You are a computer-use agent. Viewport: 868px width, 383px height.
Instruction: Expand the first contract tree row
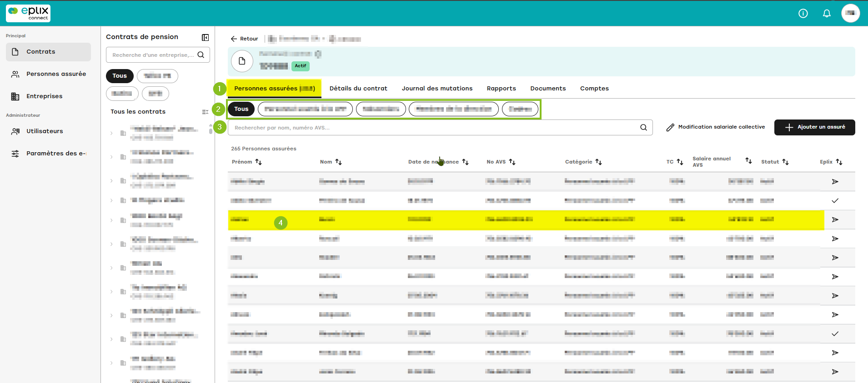point(111,133)
